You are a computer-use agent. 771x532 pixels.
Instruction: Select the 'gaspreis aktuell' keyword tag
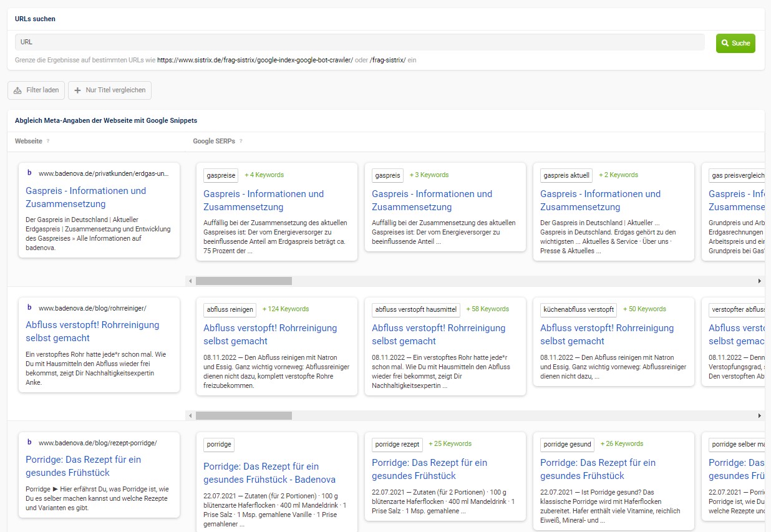point(566,175)
